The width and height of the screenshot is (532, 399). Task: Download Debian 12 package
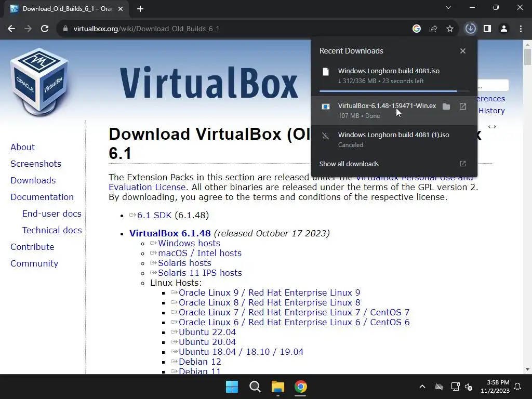200,362
